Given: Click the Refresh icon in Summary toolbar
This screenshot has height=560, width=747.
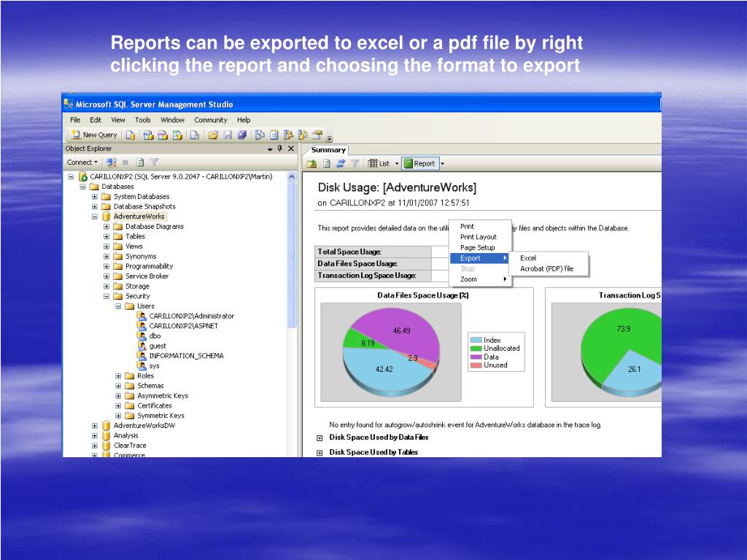Looking at the screenshot, I should pos(326,164).
